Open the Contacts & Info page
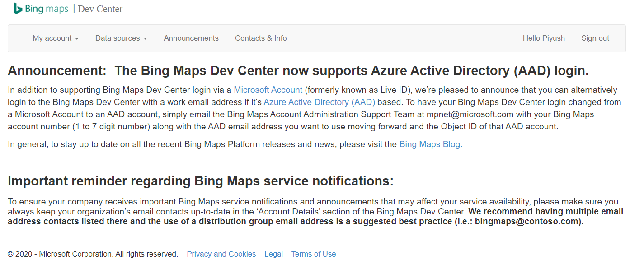 [261, 38]
